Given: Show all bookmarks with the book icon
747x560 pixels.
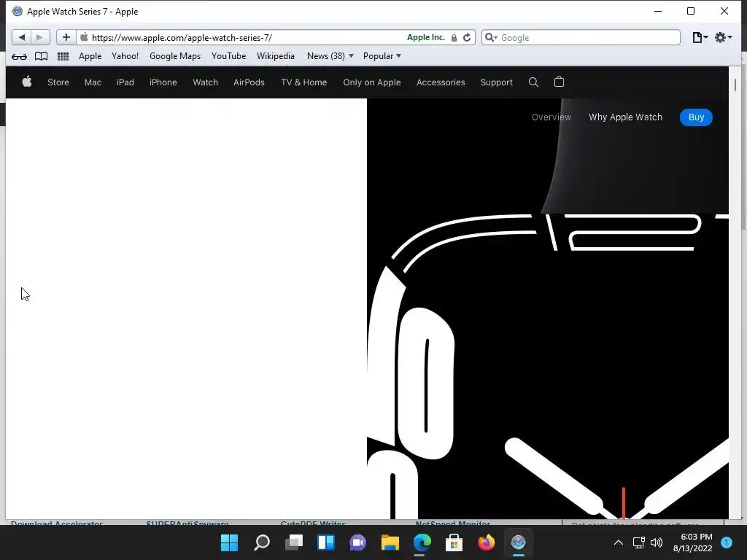Looking at the screenshot, I should coord(42,56).
